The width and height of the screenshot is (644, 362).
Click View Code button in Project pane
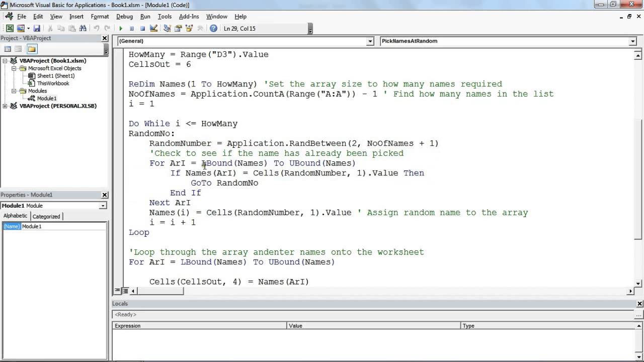[8, 49]
